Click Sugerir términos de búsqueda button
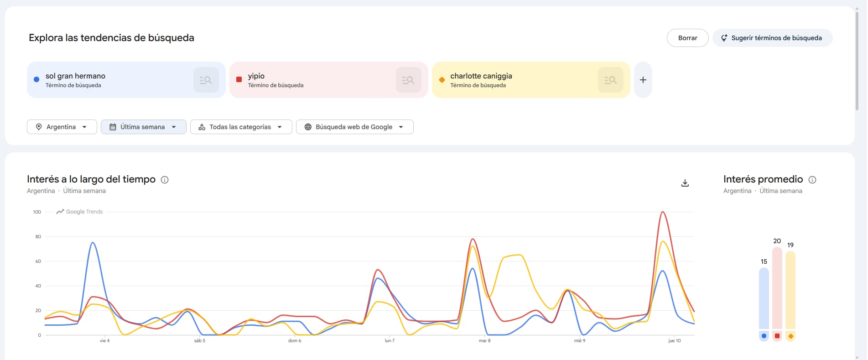 point(772,38)
